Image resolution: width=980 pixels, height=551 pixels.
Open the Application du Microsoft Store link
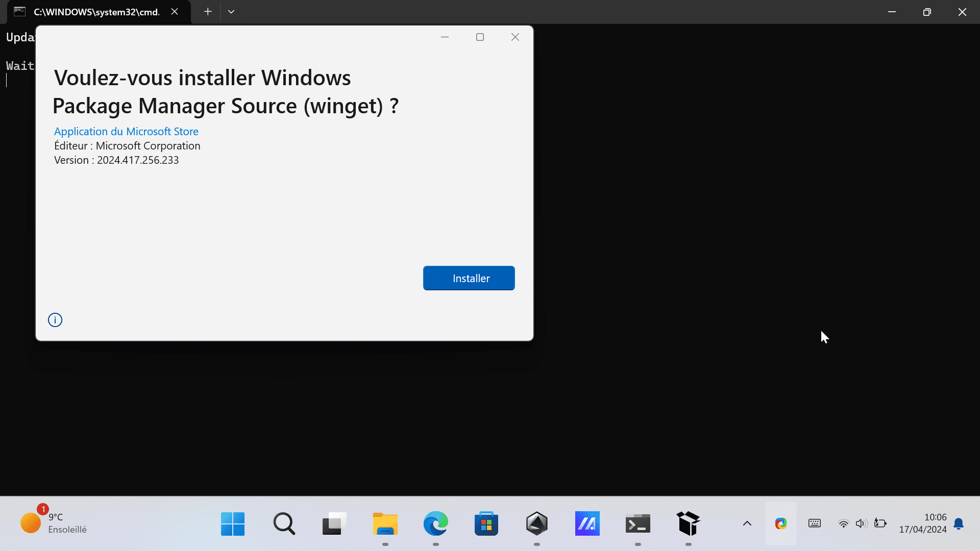point(126,131)
